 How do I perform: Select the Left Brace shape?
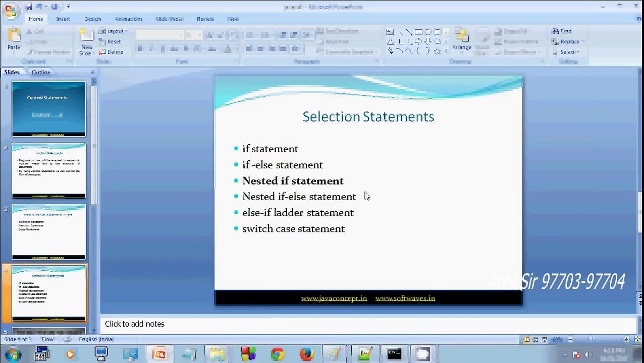pyautogui.click(x=418, y=51)
